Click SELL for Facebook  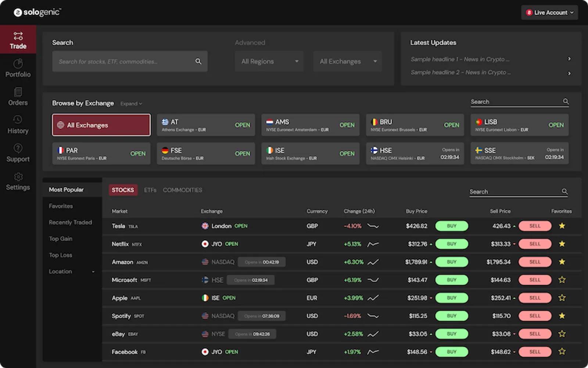coord(535,352)
